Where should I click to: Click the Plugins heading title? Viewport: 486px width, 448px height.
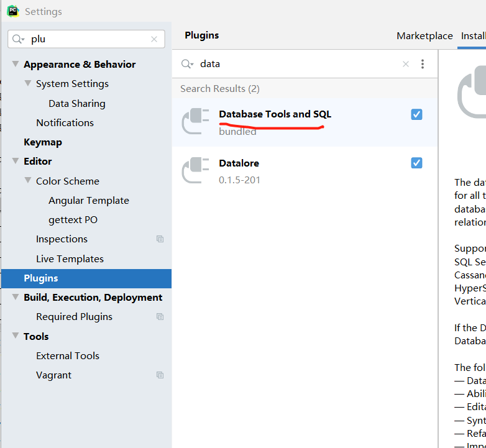(x=202, y=35)
